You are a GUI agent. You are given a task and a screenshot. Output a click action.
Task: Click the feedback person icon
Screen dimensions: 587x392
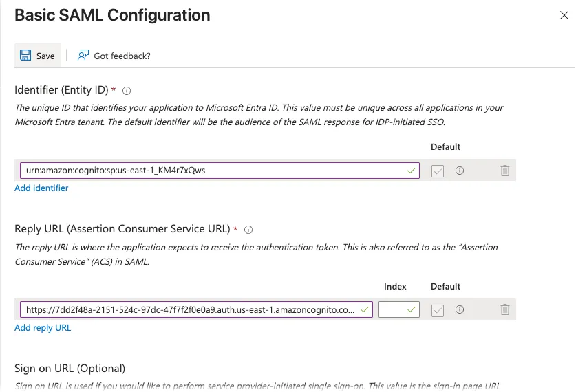(83, 55)
